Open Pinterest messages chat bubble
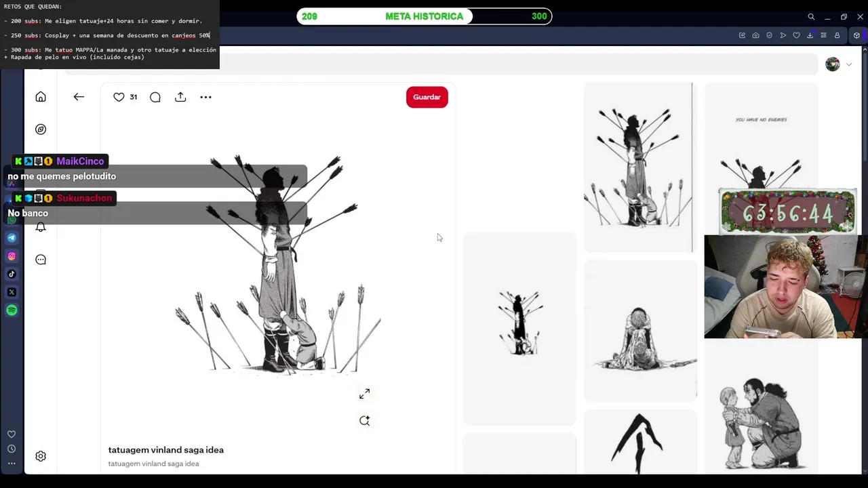 [41, 260]
